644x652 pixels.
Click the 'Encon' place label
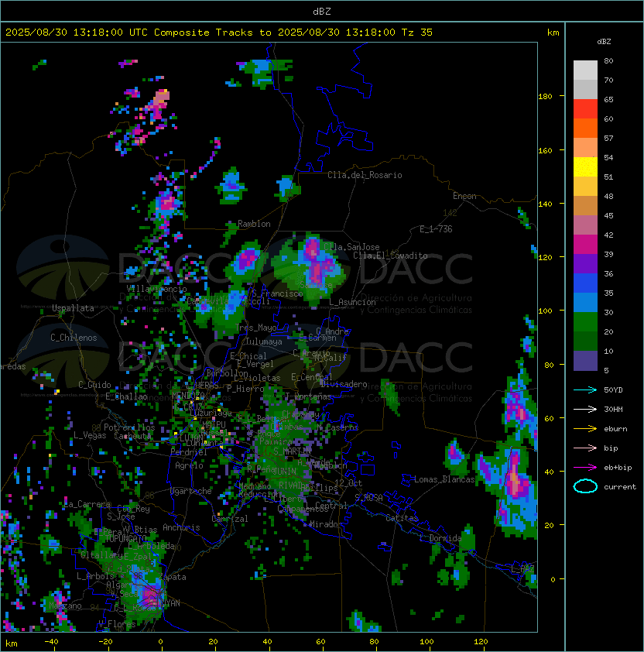(x=464, y=196)
